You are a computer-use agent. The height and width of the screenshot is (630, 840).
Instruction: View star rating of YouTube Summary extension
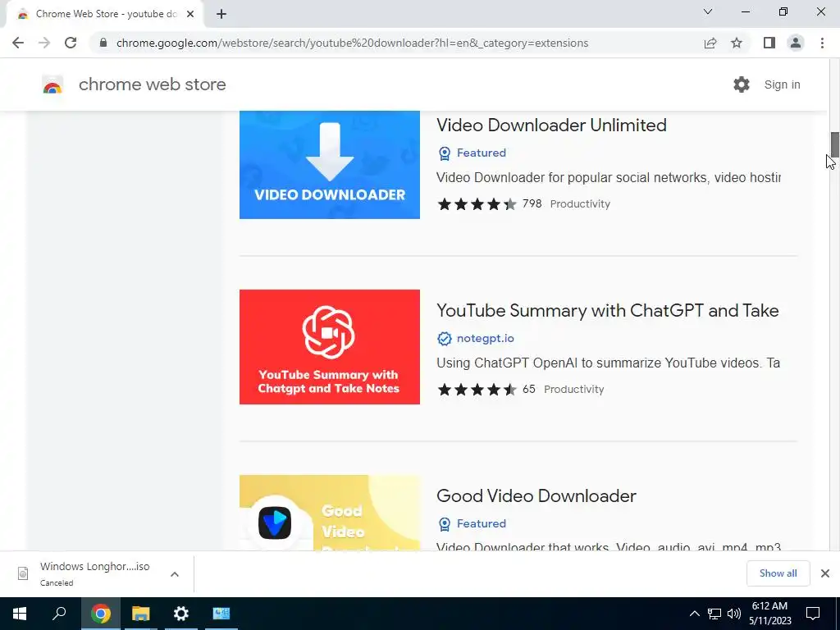477,390
